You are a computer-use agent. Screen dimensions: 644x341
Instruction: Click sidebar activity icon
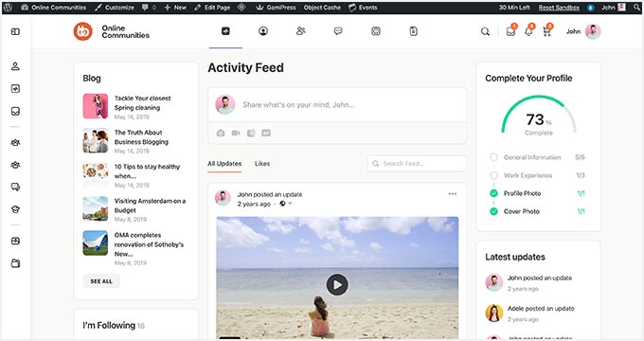15,89
